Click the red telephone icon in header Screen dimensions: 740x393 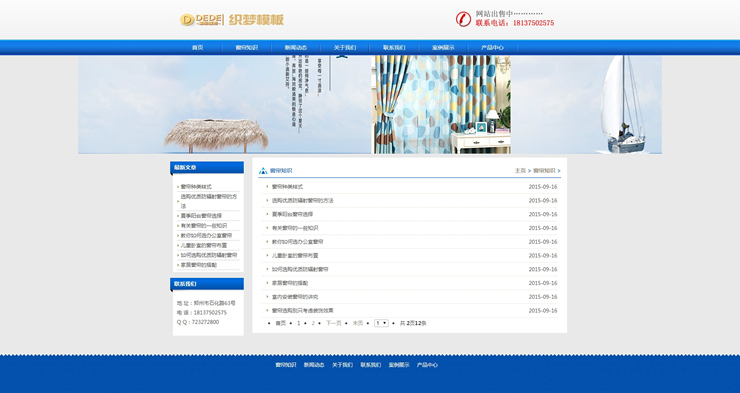463,19
